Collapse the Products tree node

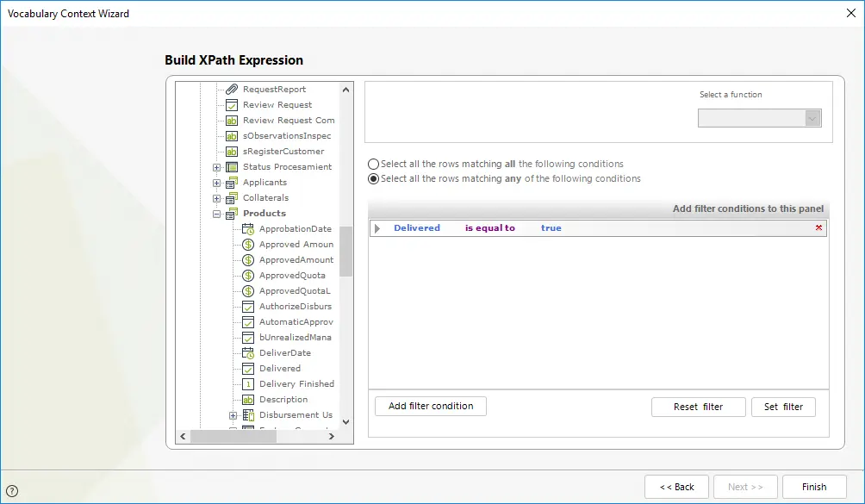pos(217,214)
